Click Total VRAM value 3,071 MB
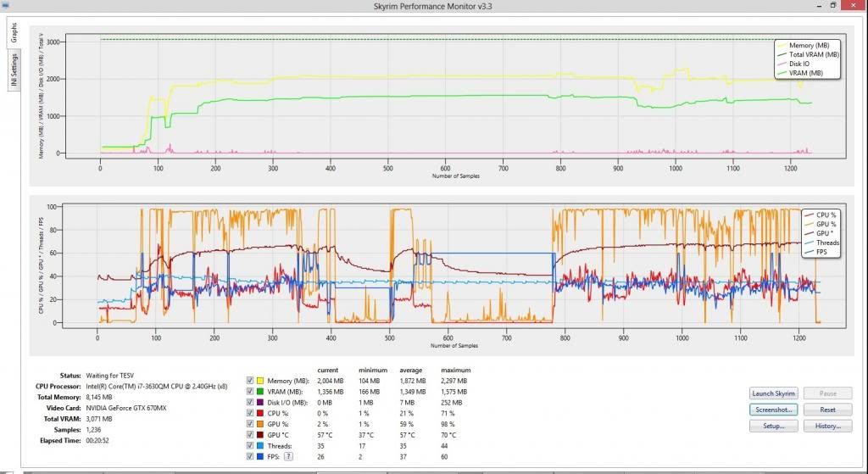 [99, 419]
